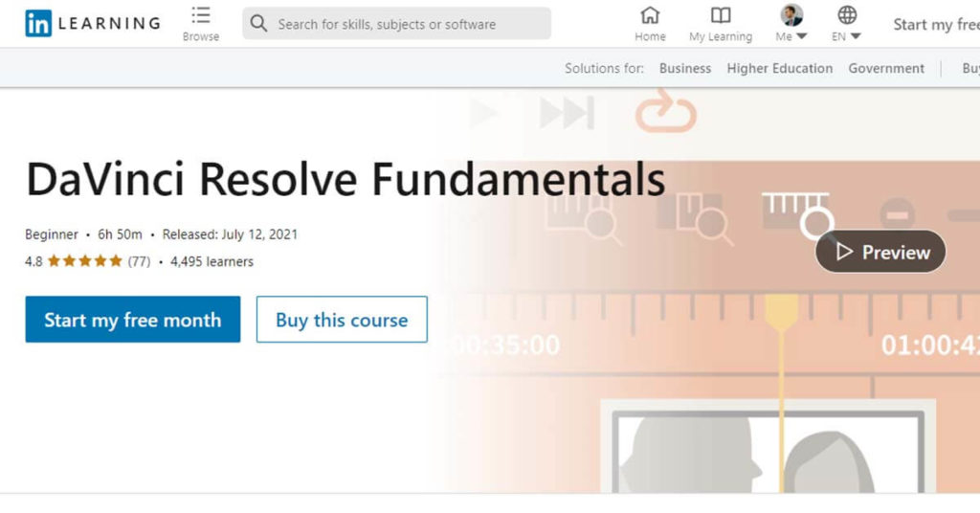The height and width of the screenshot is (513, 980).
Task: Click the Beginner level label
Action: point(52,234)
